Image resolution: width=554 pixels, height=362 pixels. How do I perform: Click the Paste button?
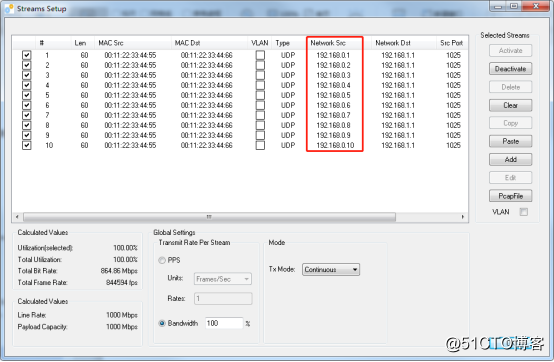pyautogui.click(x=511, y=141)
